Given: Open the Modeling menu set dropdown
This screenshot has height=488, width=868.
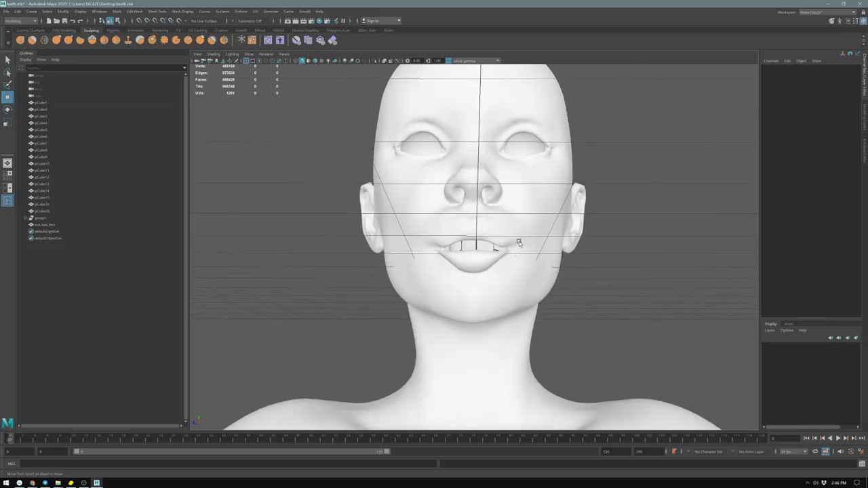Looking at the screenshot, I should pyautogui.click(x=20, y=20).
